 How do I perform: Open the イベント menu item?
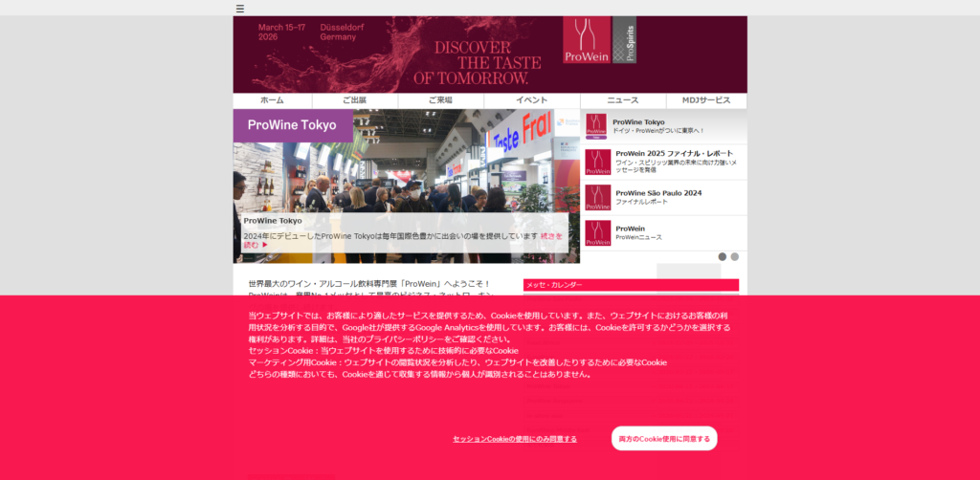(532, 100)
